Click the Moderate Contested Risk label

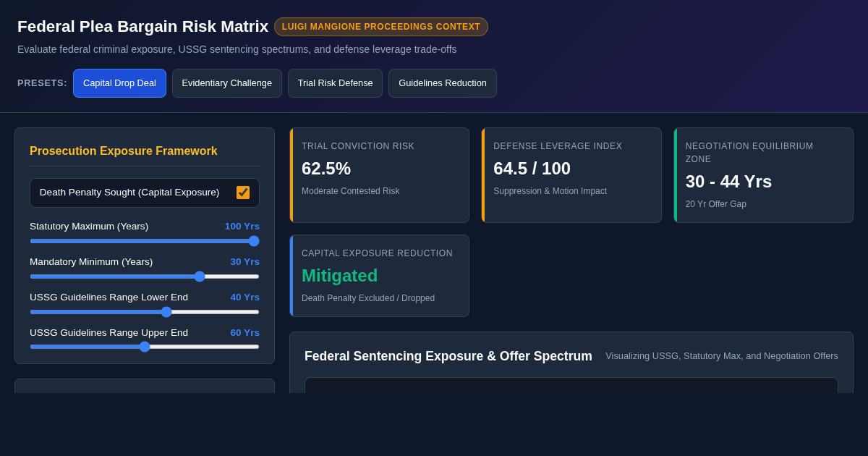tap(351, 191)
